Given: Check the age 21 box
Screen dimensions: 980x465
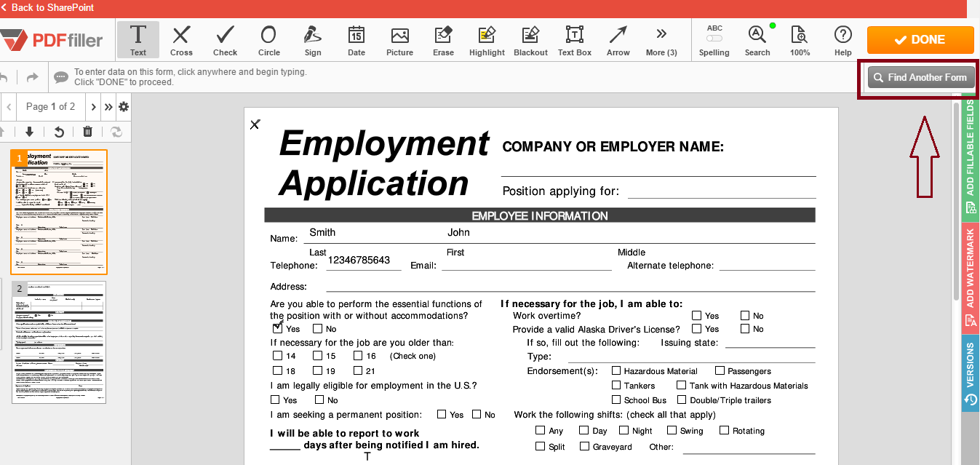Looking at the screenshot, I should click(357, 370).
